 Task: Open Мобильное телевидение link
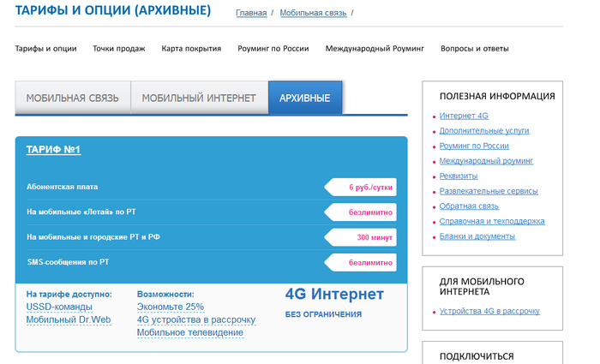[190, 332]
